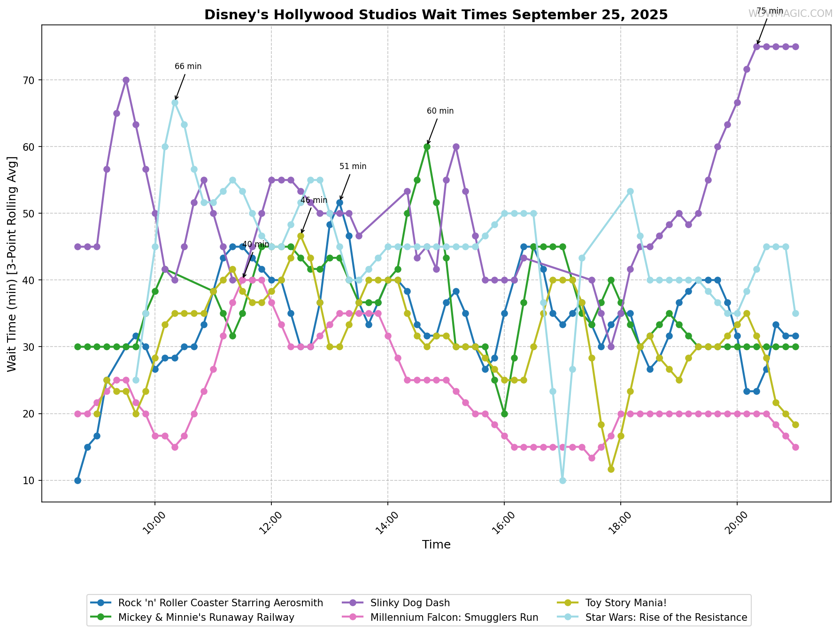Click Rise of the Resistance 10-minute low point
Screen dimensions: 840x633
563,480
